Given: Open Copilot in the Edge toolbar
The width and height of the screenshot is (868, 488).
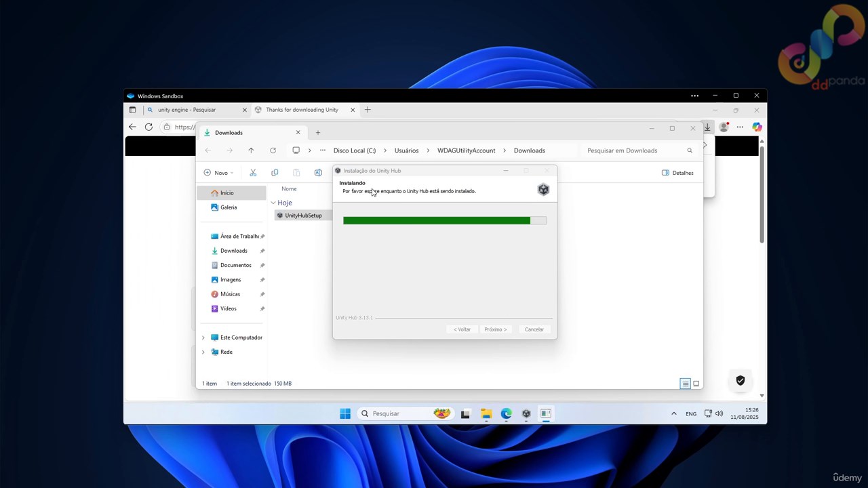Looking at the screenshot, I should click(x=757, y=127).
